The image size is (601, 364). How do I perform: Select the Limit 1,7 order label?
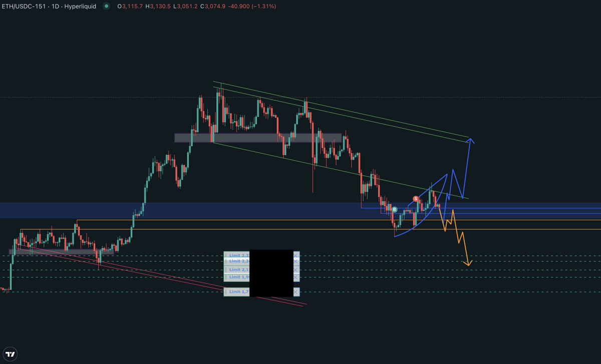coord(236,291)
